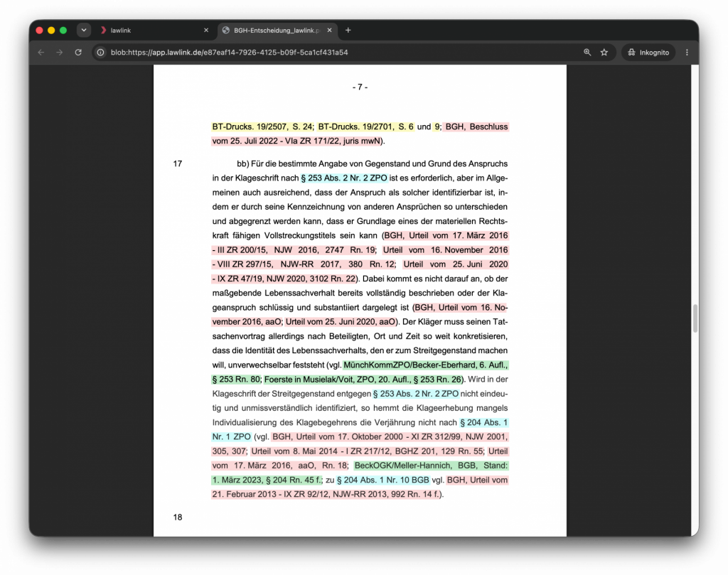Expand the tab search dropdown chevron
This screenshot has height=575, width=728.
pos(84,30)
